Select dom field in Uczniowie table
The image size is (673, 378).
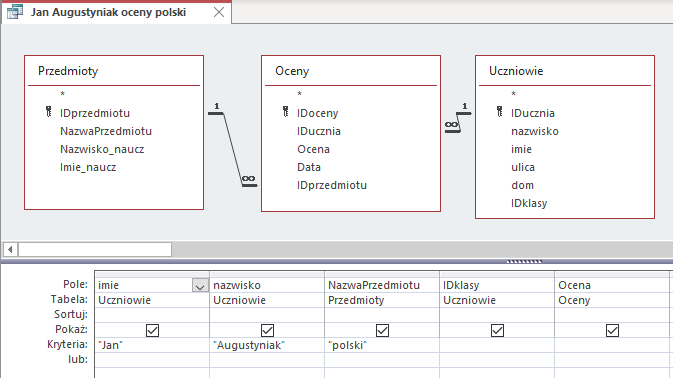pyautogui.click(x=522, y=185)
